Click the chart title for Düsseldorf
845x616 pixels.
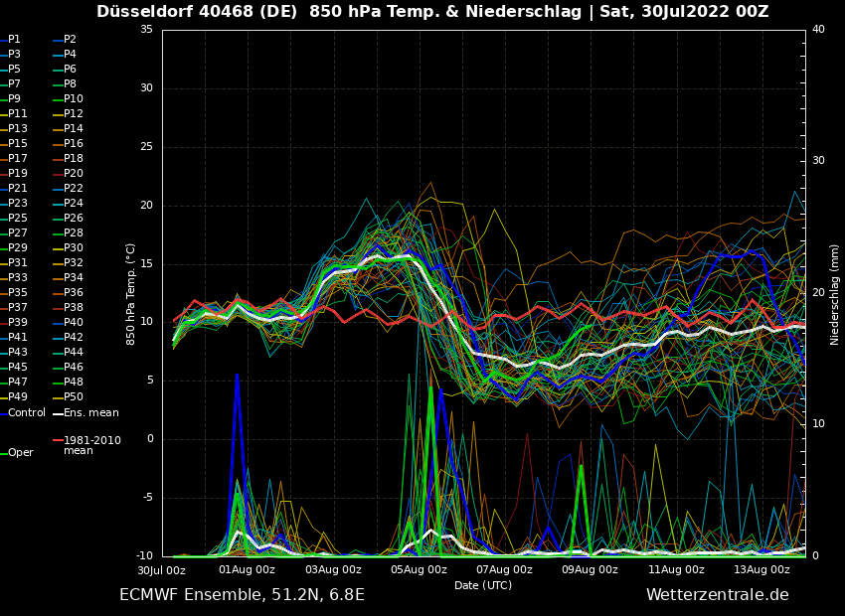[x=432, y=12]
